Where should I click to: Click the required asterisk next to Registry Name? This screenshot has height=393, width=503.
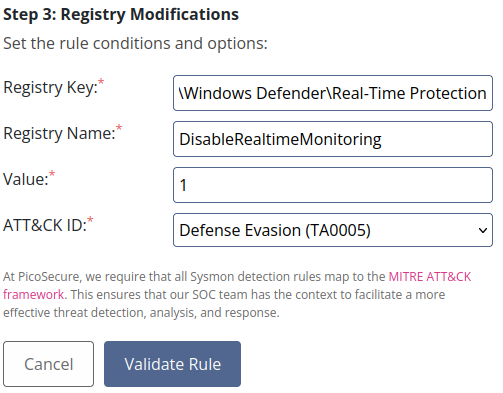coord(119,128)
